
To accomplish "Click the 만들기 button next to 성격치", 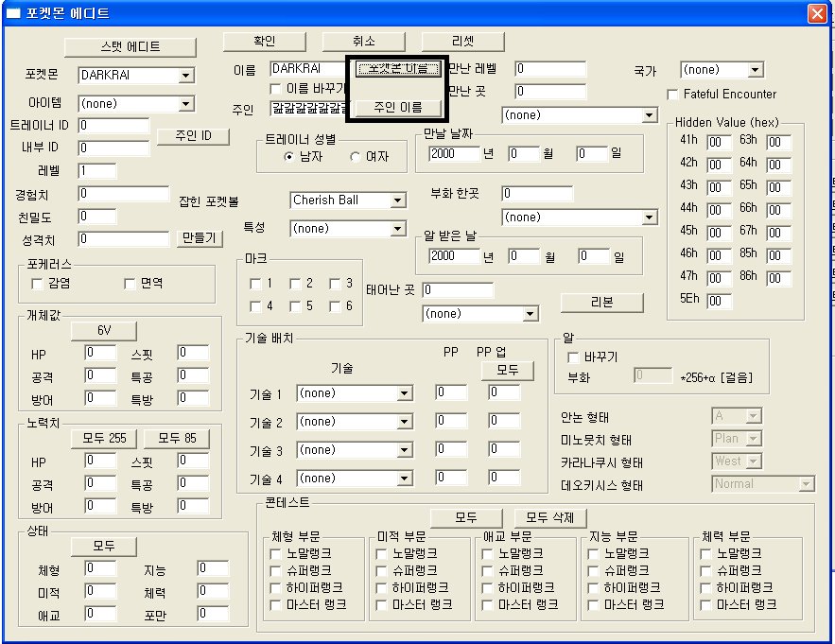I will pos(200,238).
